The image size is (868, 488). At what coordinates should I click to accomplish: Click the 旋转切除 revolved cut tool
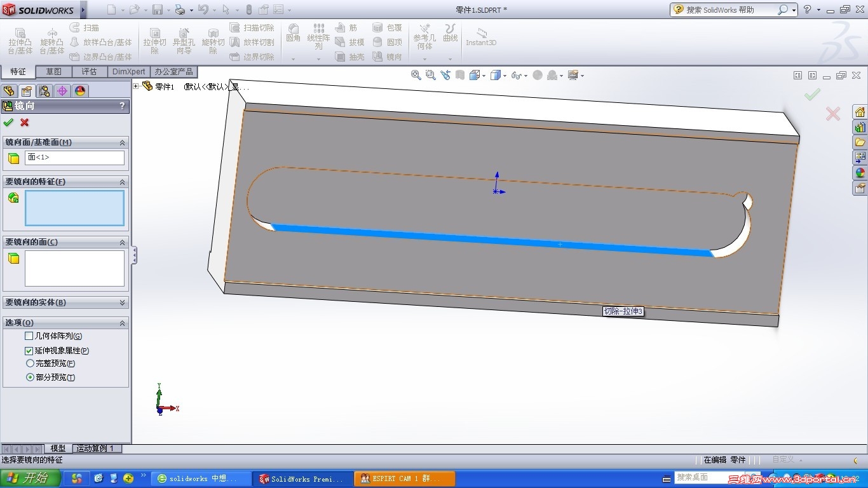pos(213,41)
